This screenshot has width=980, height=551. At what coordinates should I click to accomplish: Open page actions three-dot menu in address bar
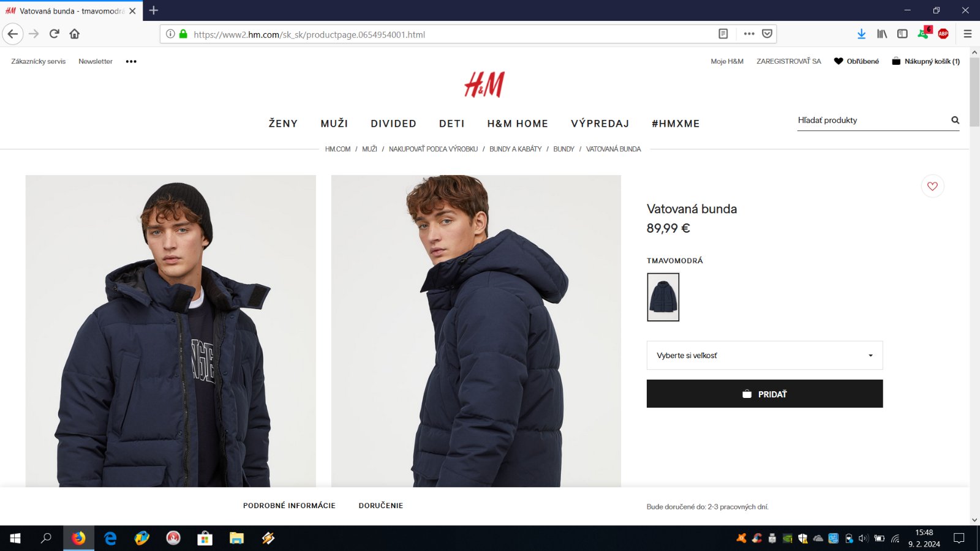click(x=748, y=34)
